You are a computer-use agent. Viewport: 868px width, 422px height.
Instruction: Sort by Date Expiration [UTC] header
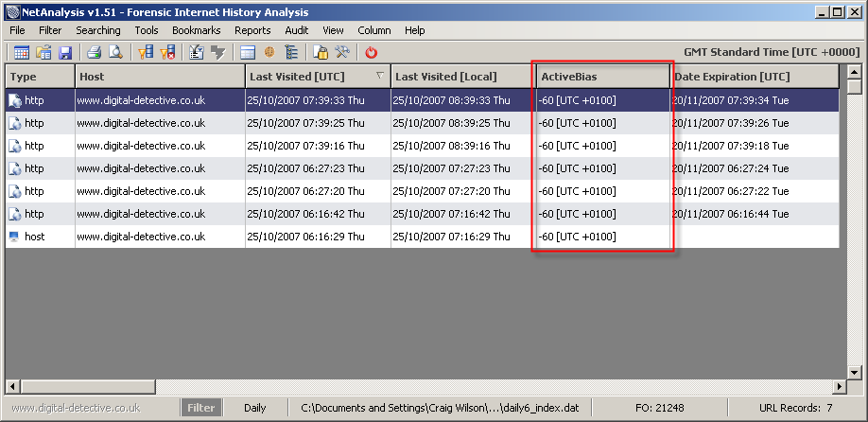[x=755, y=77]
